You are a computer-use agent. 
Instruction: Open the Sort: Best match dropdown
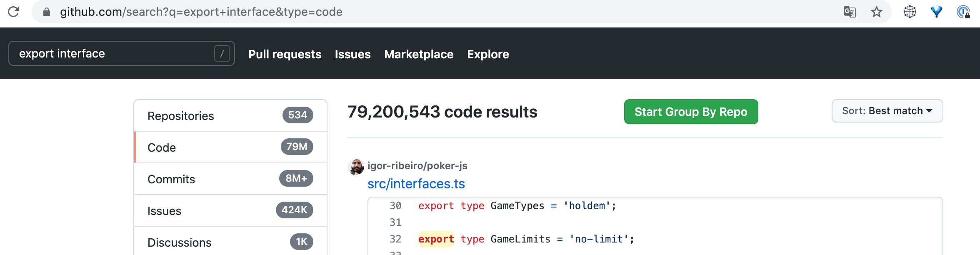click(x=887, y=111)
